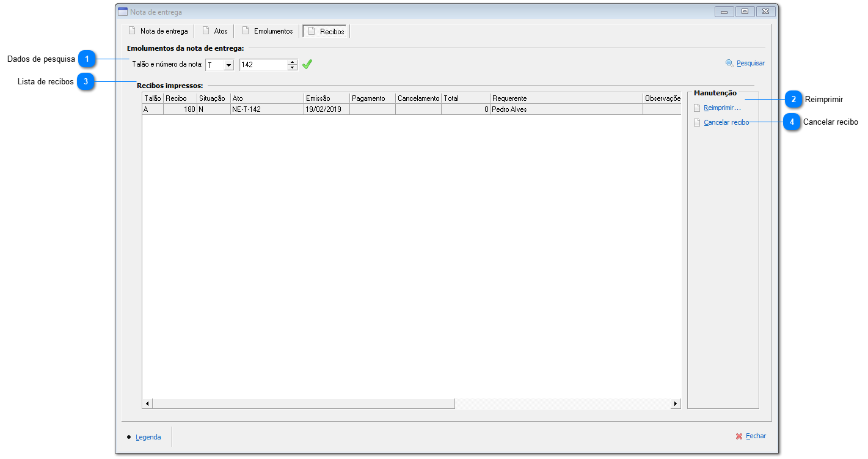Click the Cancelar recibo link
The height and width of the screenshot is (459, 868).
click(726, 122)
